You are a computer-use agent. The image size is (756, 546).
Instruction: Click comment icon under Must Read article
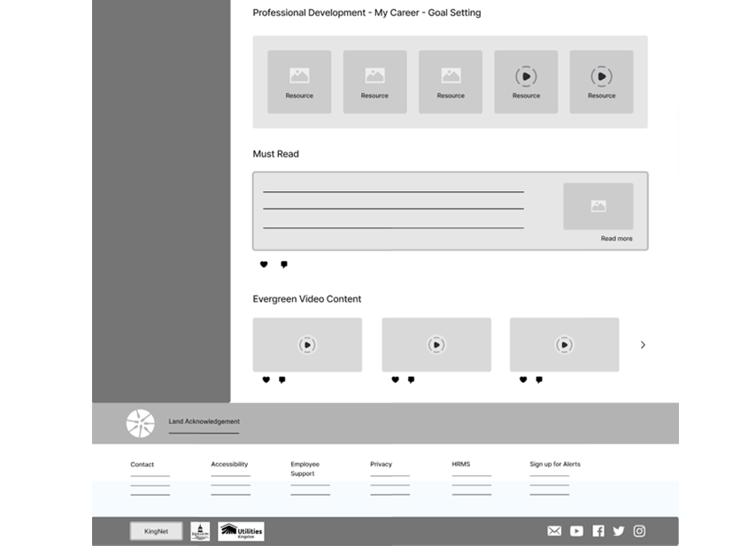284,265
